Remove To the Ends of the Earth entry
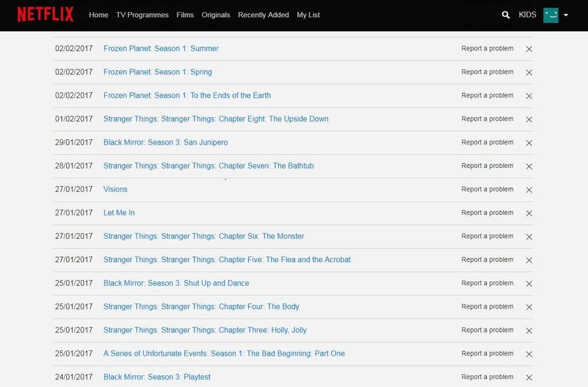The width and height of the screenshot is (588, 387). click(529, 96)
